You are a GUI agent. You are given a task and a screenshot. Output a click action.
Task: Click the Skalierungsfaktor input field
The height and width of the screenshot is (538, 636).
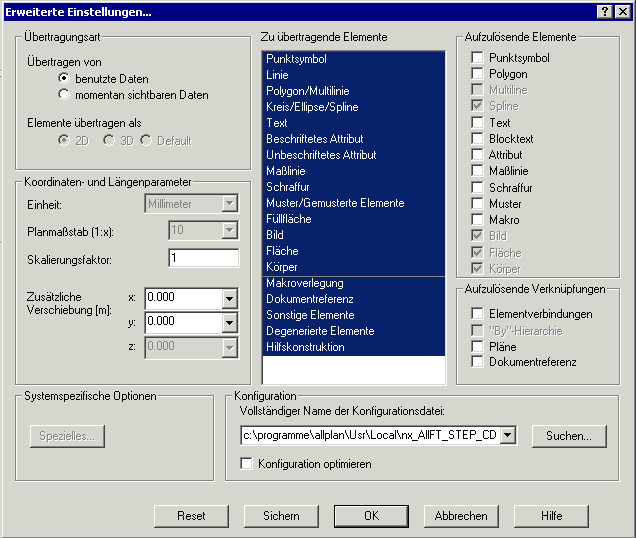(204, 258)
